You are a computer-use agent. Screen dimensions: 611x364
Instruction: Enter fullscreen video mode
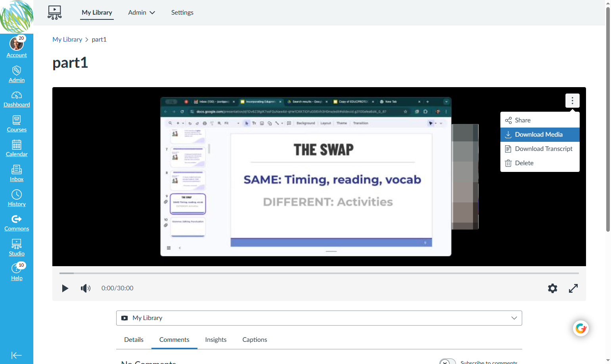(x=573, y=288)
